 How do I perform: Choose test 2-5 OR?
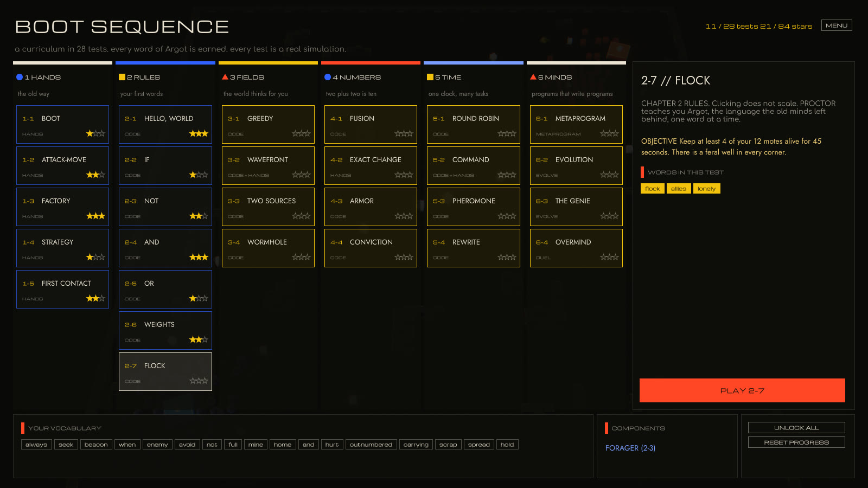(165, 289)
